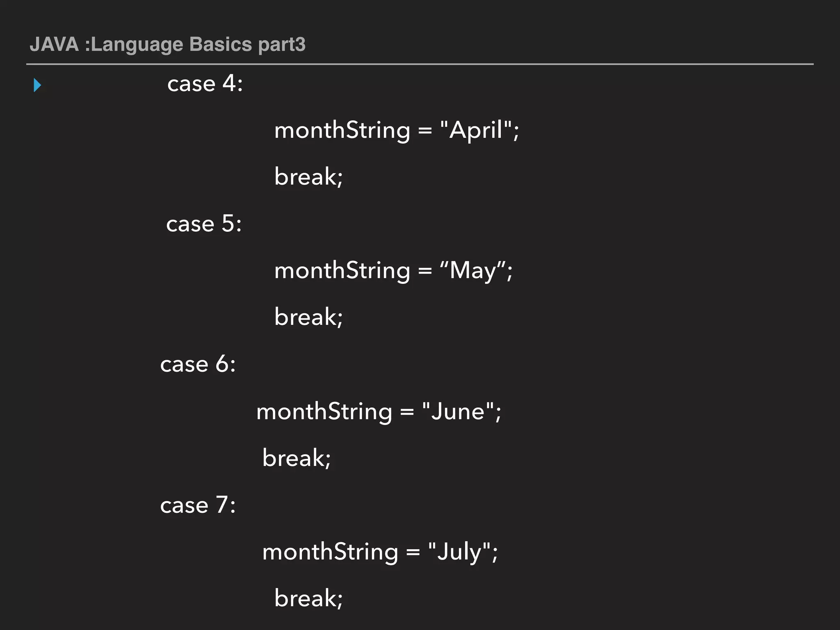The height and width of the screenshot is (630, 840).
Task: Click the break; line following the July assignment
Action: (x=308, y=598)
